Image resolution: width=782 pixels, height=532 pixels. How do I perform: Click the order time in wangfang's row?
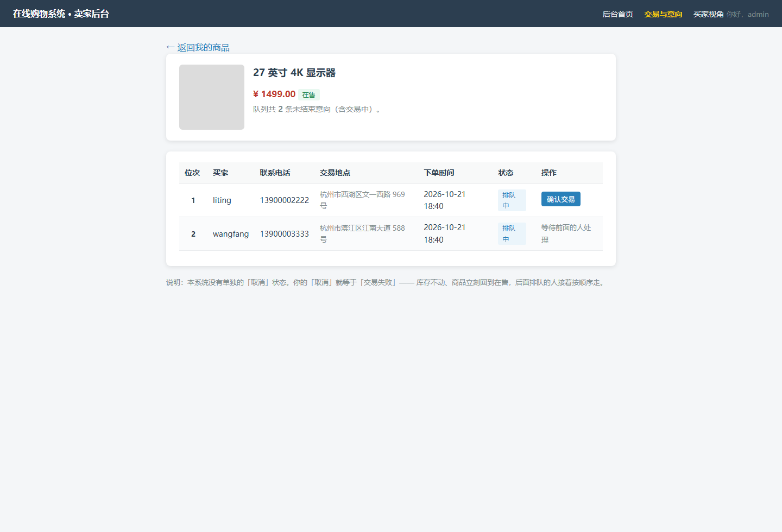444,233
